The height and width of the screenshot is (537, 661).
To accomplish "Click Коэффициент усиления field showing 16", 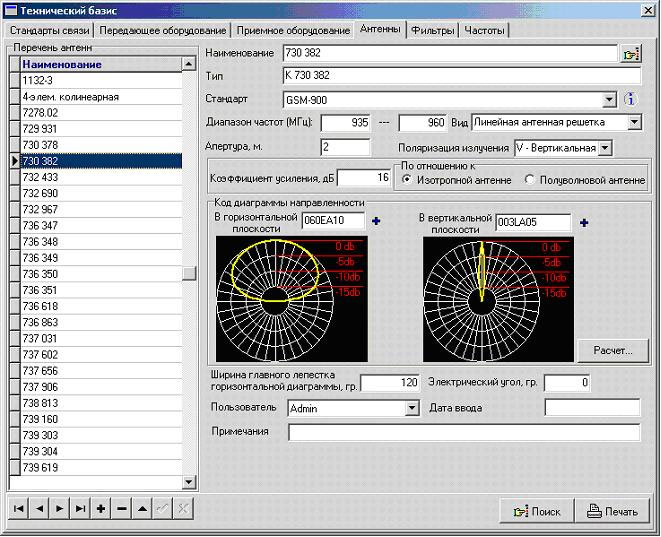I will (x=364, y=178).
